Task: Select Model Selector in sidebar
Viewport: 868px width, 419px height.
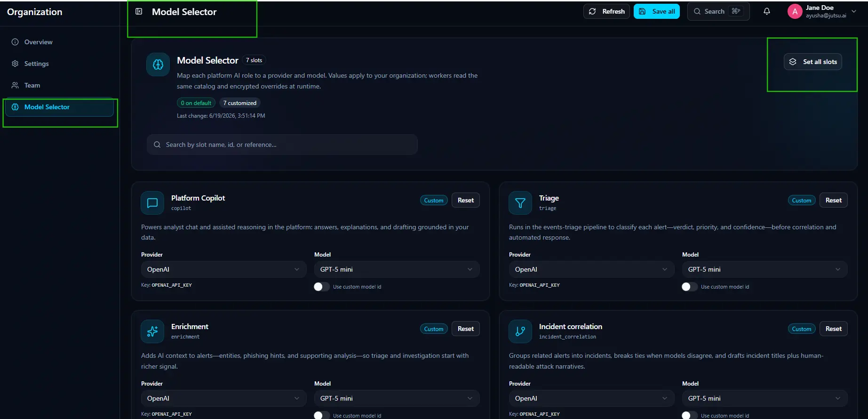Action: click(x=59, y=107)
